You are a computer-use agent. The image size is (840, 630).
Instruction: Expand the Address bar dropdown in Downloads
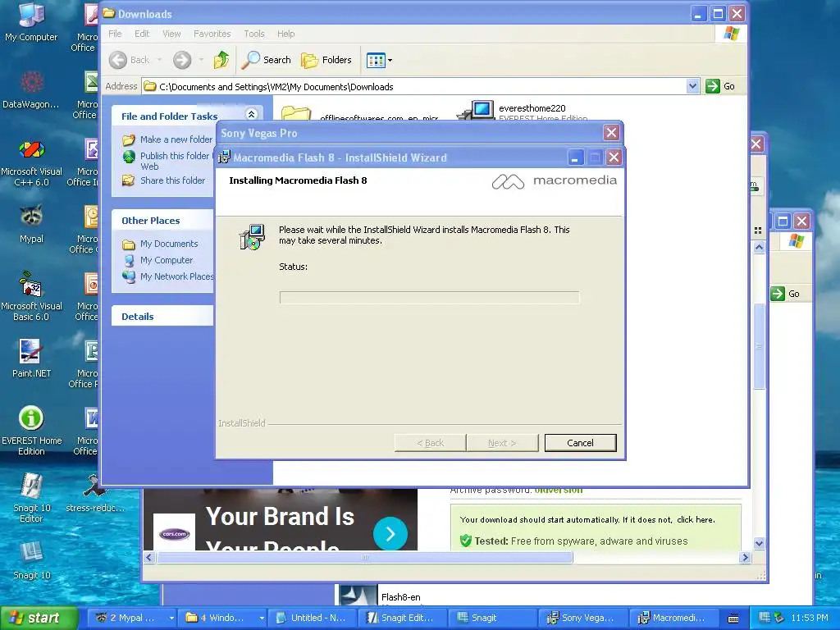(x=692, y=85)
